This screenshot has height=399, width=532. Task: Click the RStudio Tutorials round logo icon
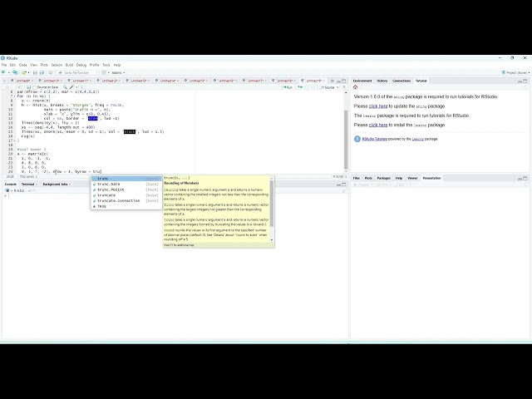click(x=357, y=139)
